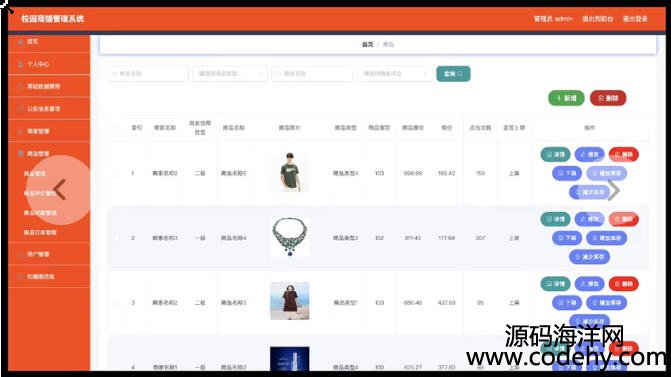The image size is (671, 377).
Task: Open 详情 for the first product row
Action: [555, 154]
